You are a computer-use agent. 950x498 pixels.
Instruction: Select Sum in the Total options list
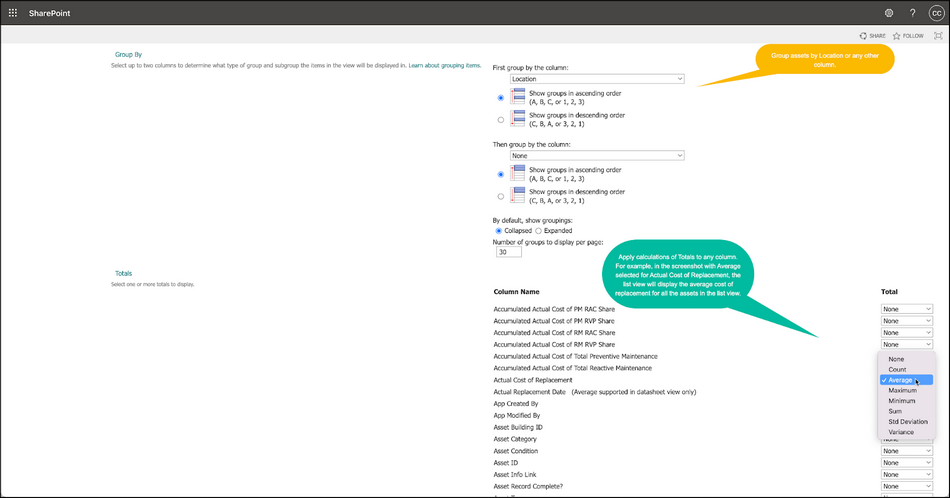click(x=906, y=411)
